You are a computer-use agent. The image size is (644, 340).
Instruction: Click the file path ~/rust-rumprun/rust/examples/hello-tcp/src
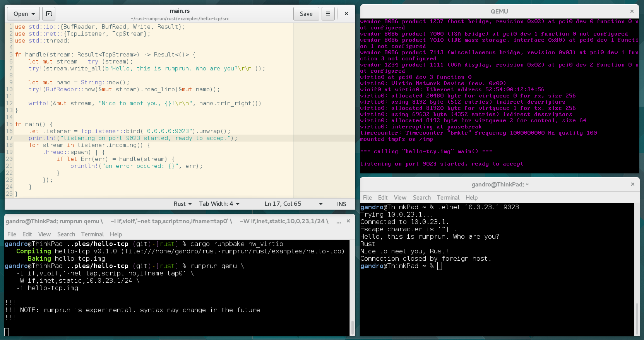pyautogui.click(x=180, y=19)
